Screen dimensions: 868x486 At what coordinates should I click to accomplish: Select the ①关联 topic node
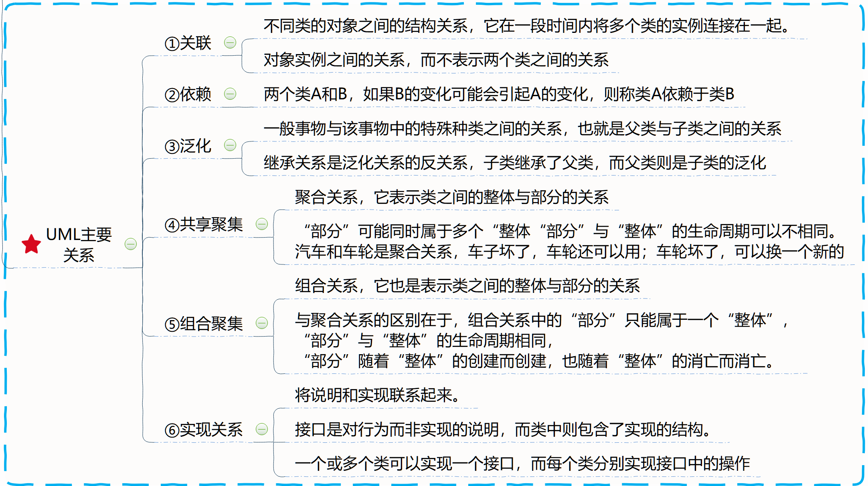point(188,43)
